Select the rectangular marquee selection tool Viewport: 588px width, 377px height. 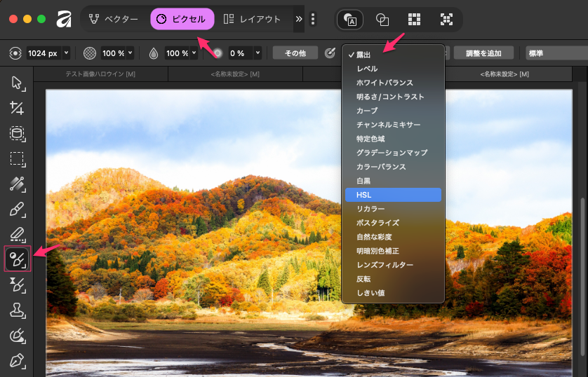pos(17,158)
